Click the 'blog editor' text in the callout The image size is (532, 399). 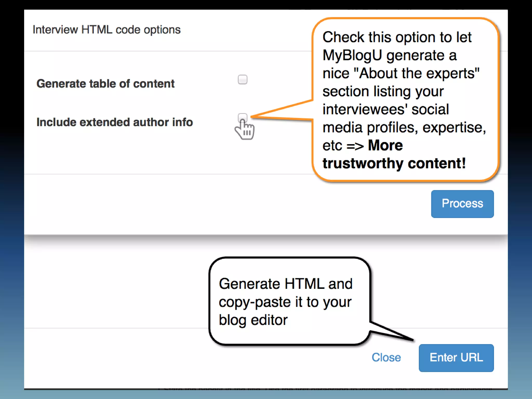253,320
